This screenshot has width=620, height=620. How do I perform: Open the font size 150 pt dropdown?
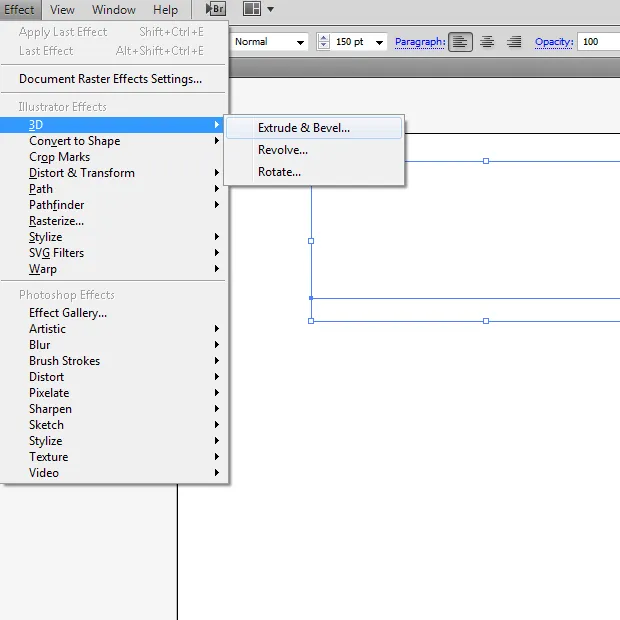click(379, 42)
